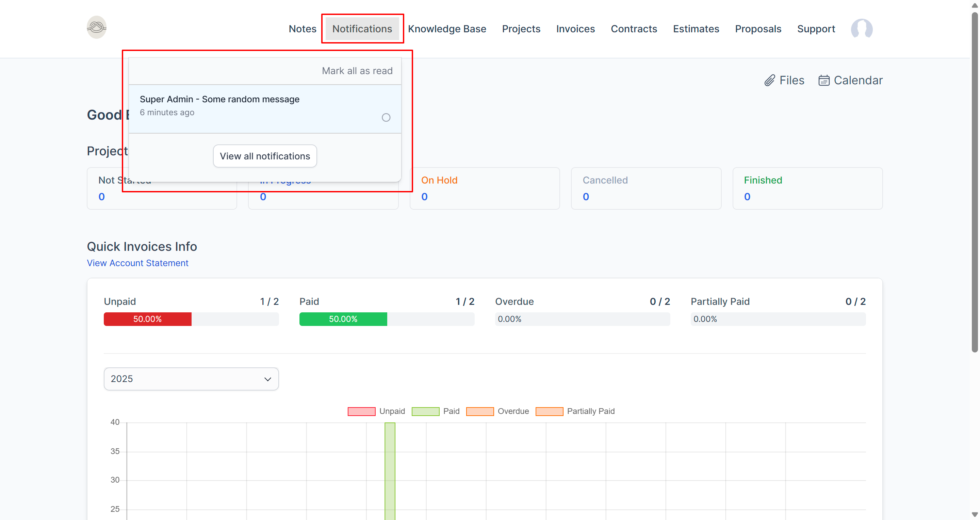Open View Account Statement link
Image resolution: width=980 pixels, height=520 pixels.
click(137, 263)
